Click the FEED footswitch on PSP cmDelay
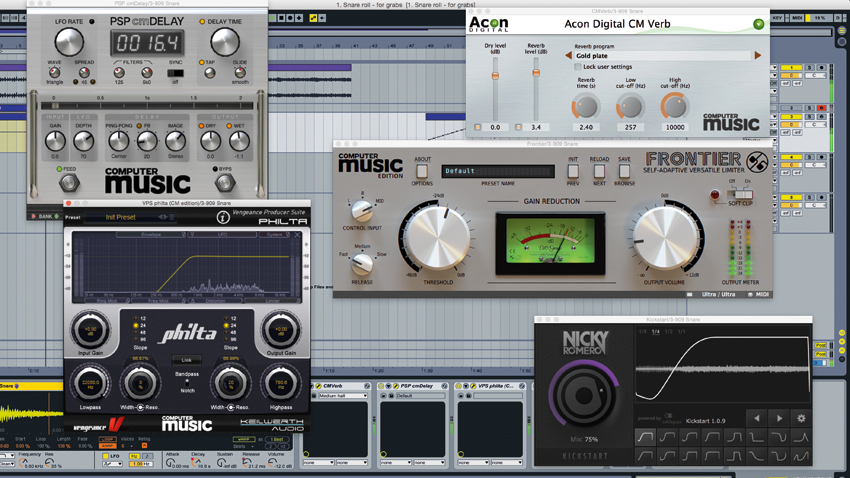Viewport: 850px width, 478px height. click(x=69, y=183)
